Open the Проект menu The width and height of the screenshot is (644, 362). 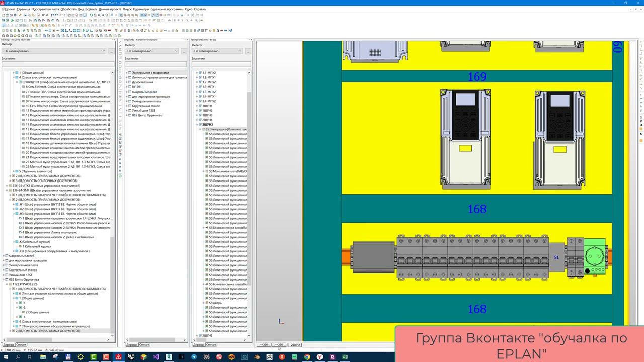[x=10, y=9]
